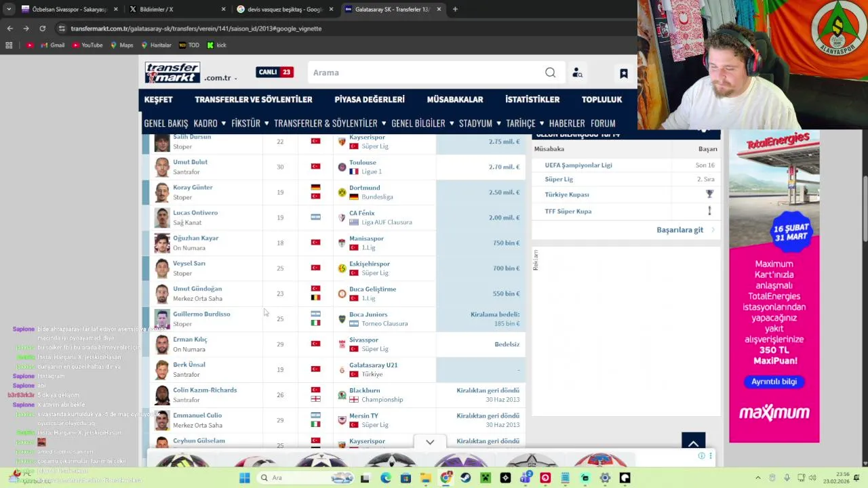Open TOPLULUK menu
Viewport: 868px width, 488px height.
click(601, 99)
